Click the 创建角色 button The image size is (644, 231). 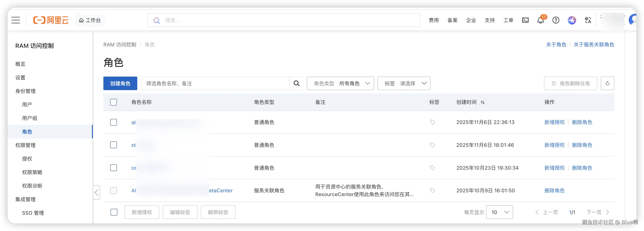(x=120, y=83)
